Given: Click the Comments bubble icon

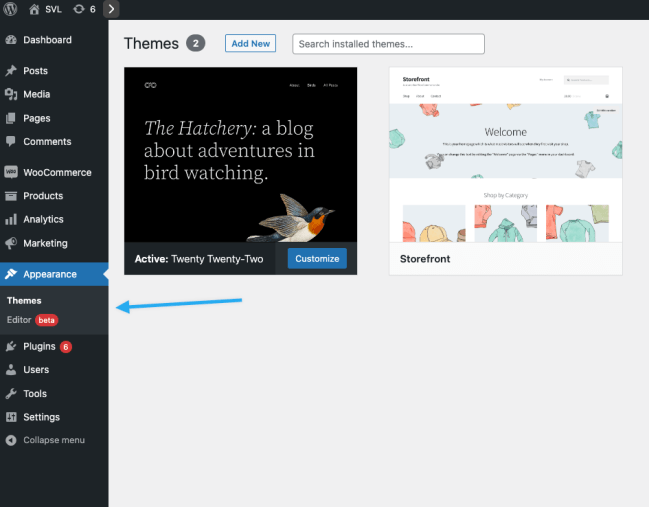Looking at the screenshot, I should pos(11,142).
